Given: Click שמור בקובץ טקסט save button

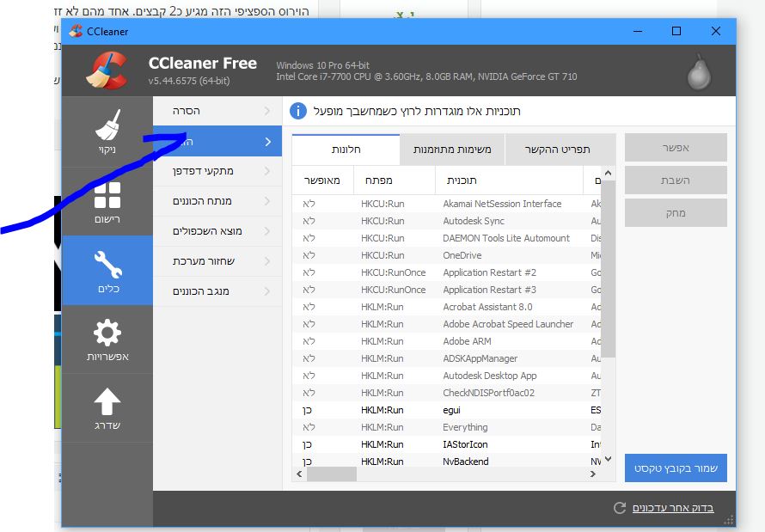Looking at the screenshot, I should click(676, 468).
